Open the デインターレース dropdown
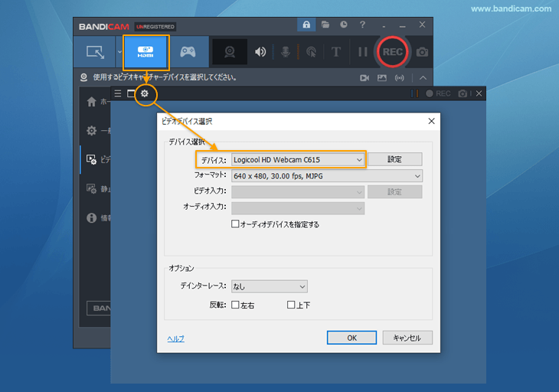The height and width of the screenshot is (392, 559). [x=269, y=286]
